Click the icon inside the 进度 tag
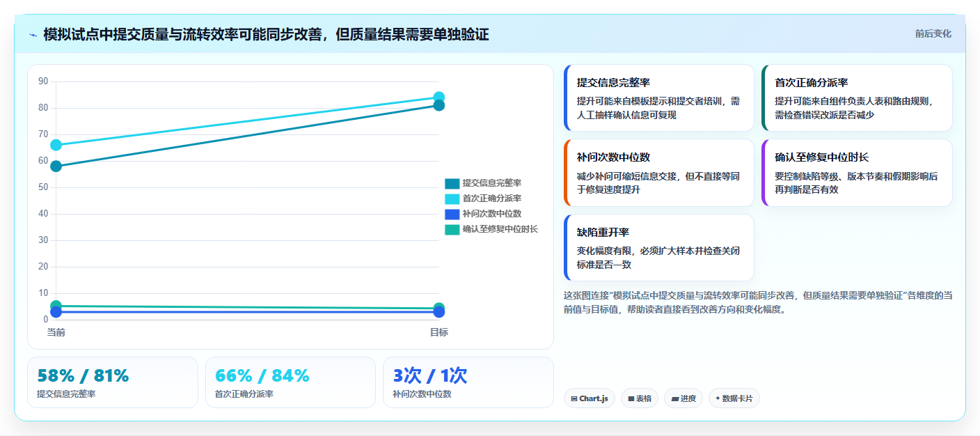 (675, 399)
